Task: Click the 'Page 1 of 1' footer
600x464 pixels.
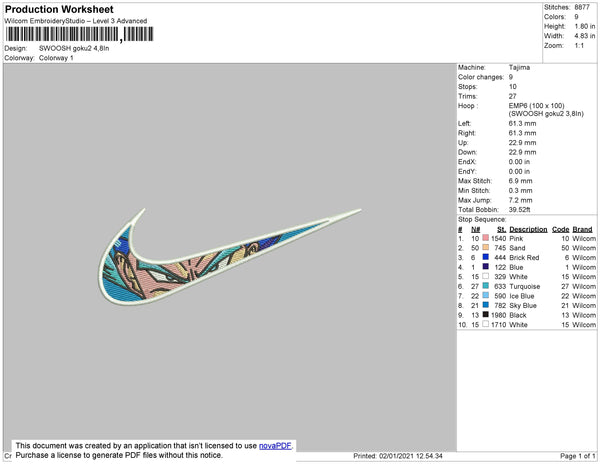Action: coord(578,456)
